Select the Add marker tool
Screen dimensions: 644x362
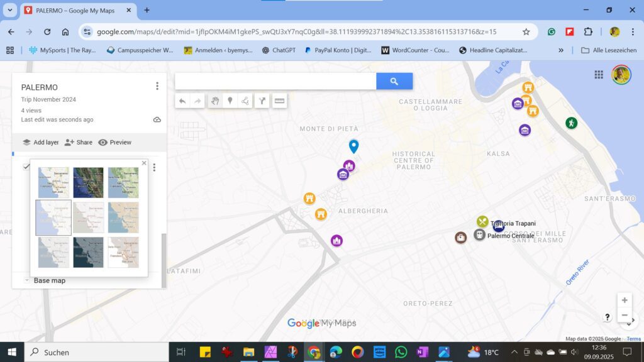pyautogui.click(x=230, y=101)
